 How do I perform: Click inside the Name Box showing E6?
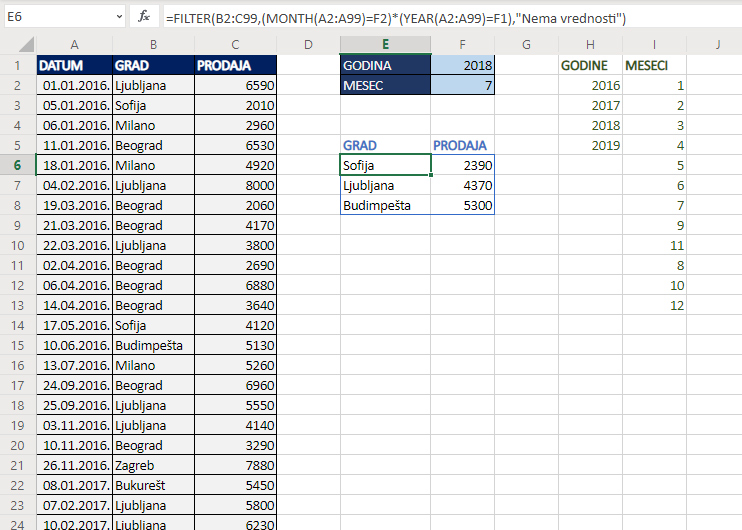(55, 16)
